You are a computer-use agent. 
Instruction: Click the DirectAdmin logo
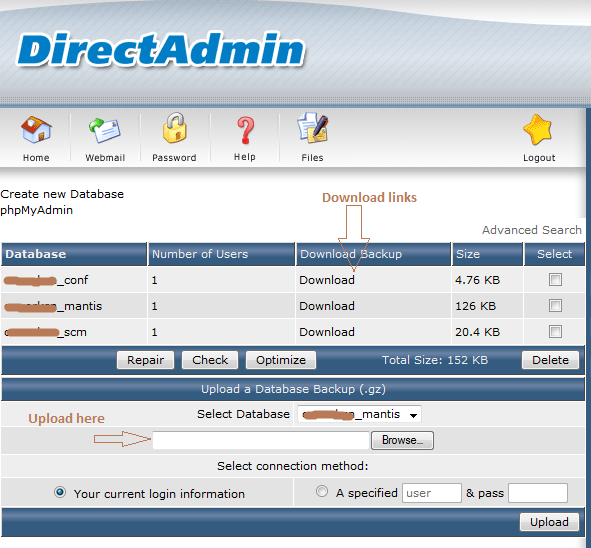(161, 50)
